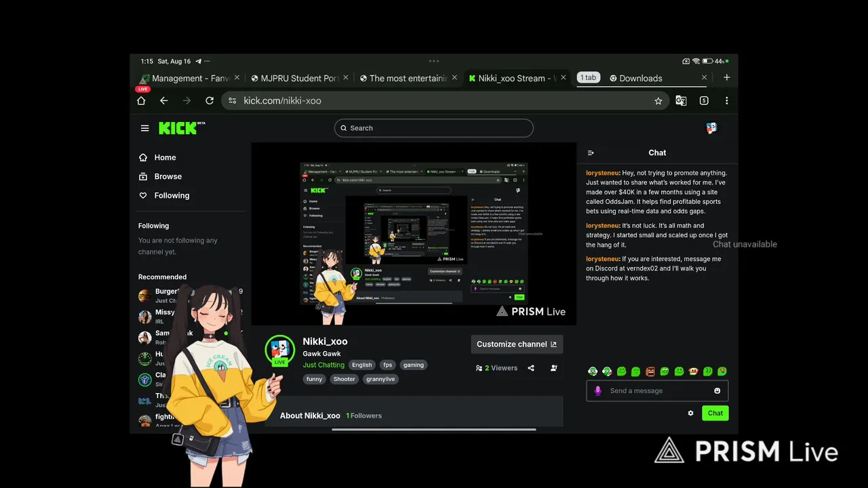
Task: Open Following in sidebar
Action: 164,195
